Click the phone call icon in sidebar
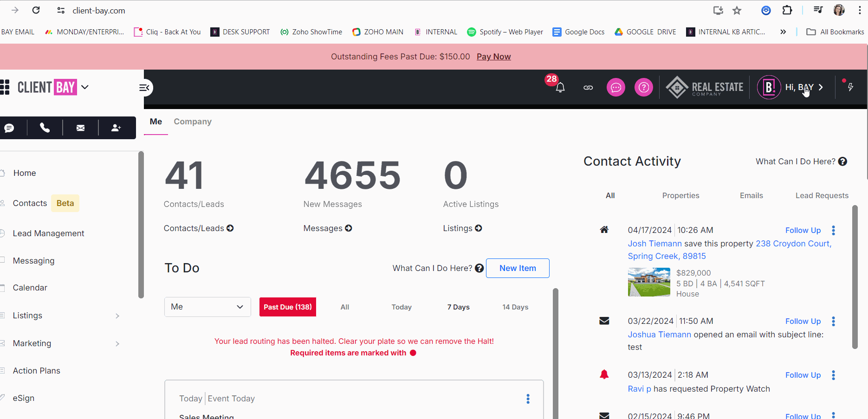The image size is (868, 419). (45, 128)
